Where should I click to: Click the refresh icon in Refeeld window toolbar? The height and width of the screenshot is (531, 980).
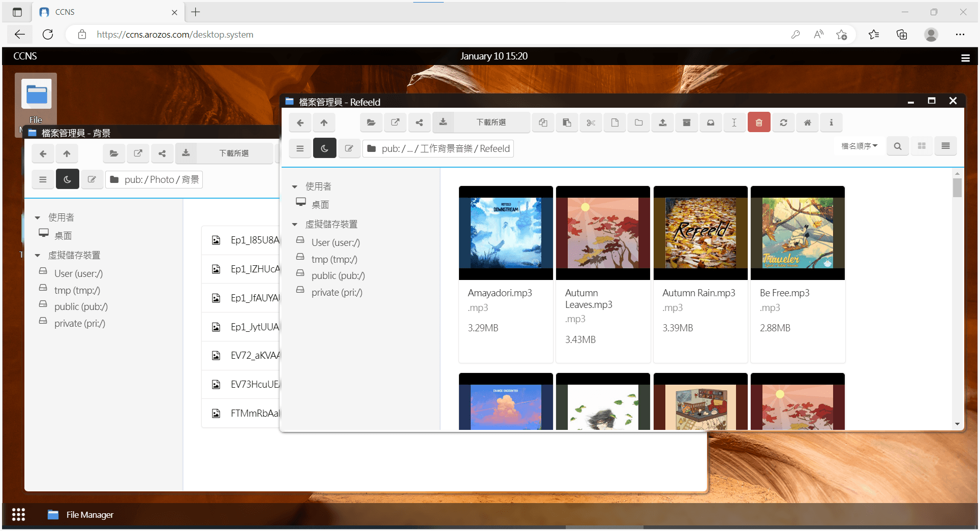(783, 122)
